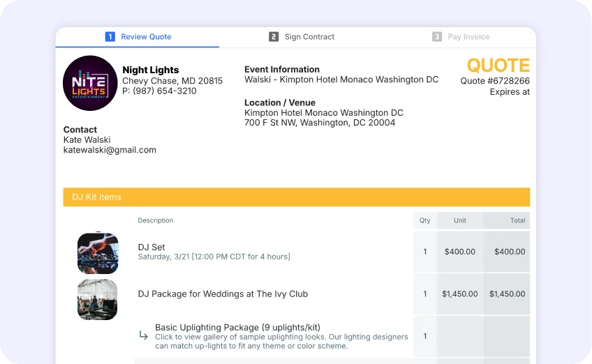The width and height of the screenshot is (592, 364).
Task: Click the step 3 number badge
Action: click(x=437, y=37)
